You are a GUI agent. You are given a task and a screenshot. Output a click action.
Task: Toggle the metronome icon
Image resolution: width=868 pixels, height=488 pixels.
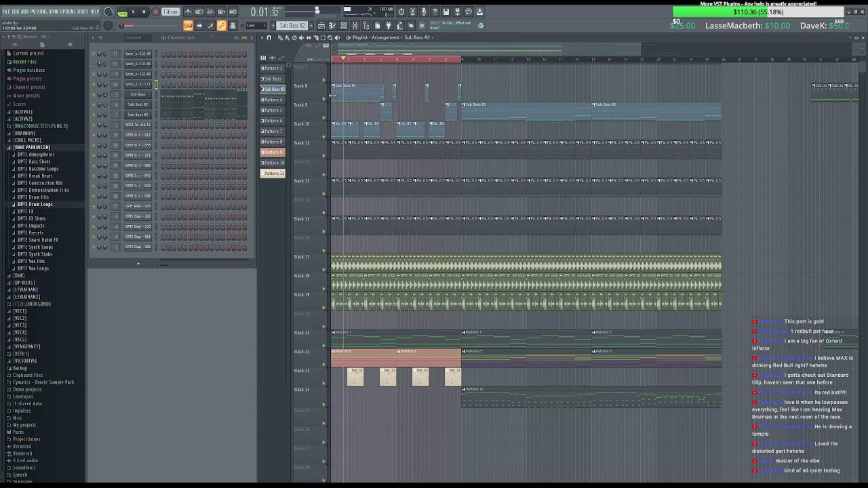click(x=188, y=12)
